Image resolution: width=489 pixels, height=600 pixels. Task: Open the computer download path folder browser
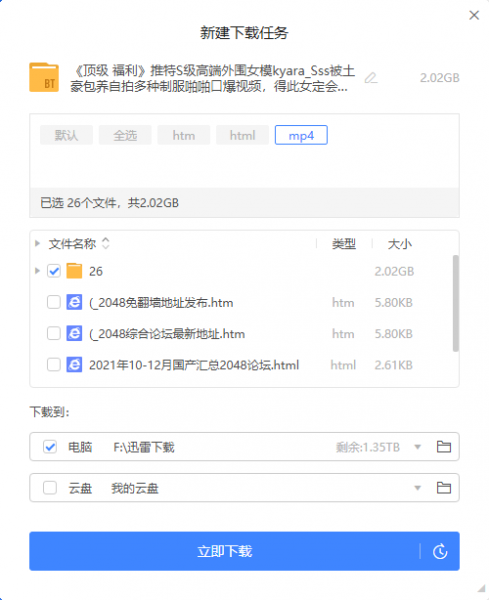click(444, 447)
